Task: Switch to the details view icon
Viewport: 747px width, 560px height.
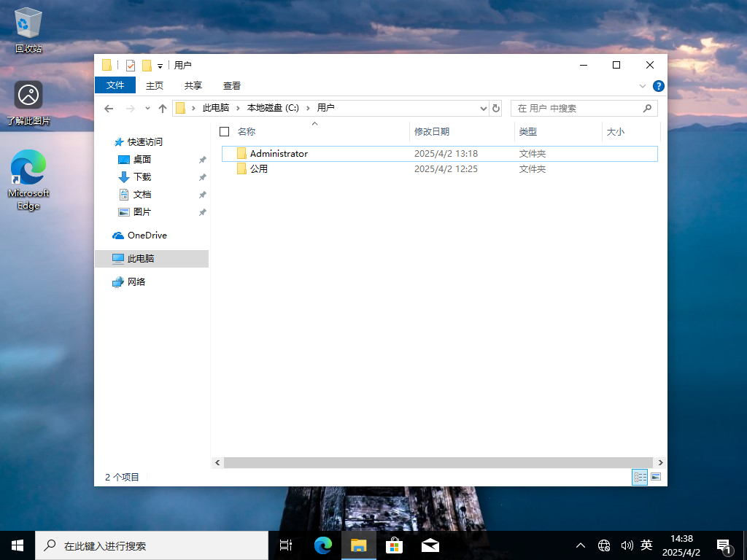Action: (640, 477)
